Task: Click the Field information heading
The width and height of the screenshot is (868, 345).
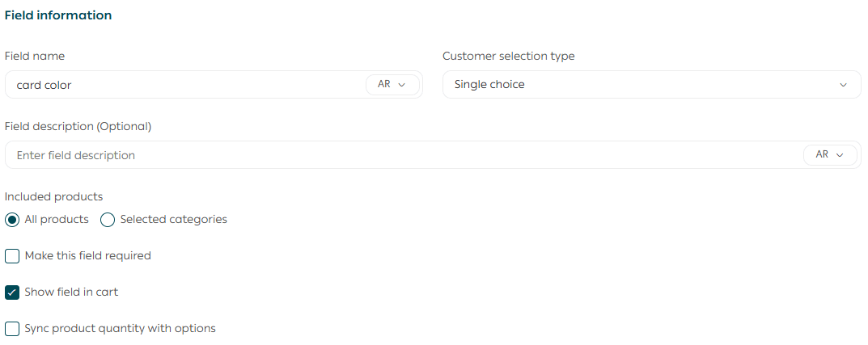Action: tap(58, 15)
